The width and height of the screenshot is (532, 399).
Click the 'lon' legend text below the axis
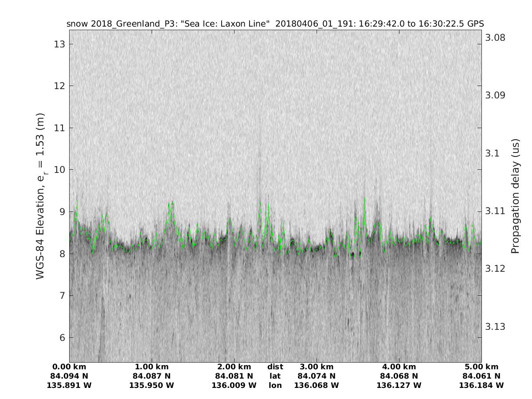coord(275,386)
